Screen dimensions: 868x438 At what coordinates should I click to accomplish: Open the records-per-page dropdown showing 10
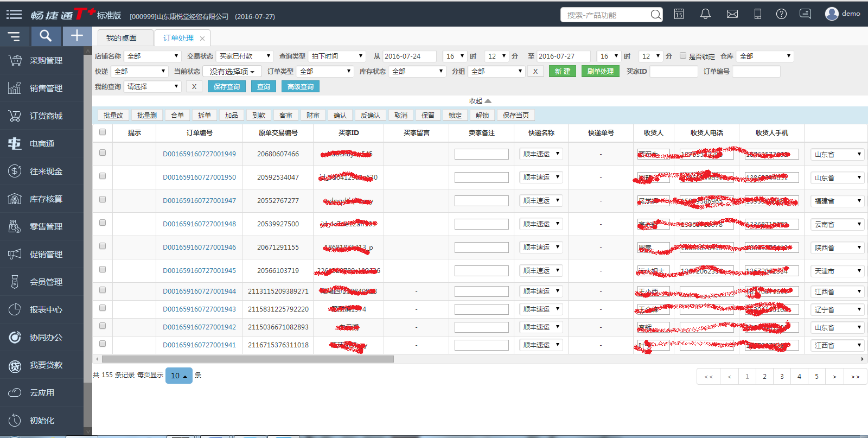(178, 376)
